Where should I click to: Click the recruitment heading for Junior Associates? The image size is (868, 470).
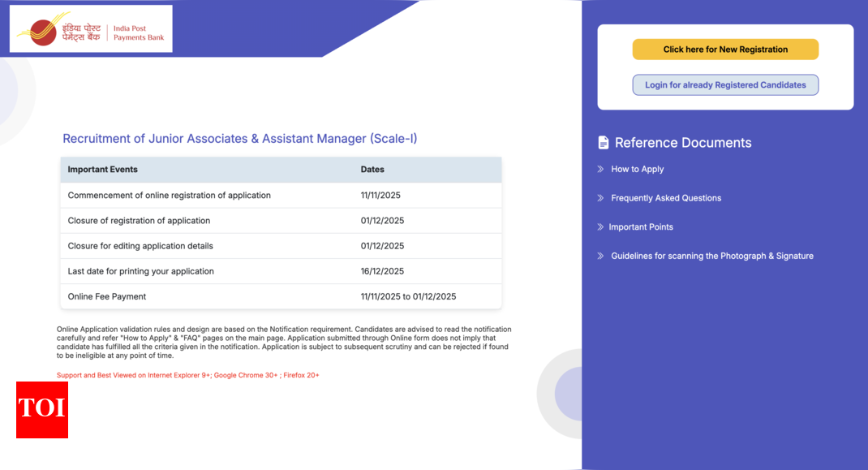point(240,138)
